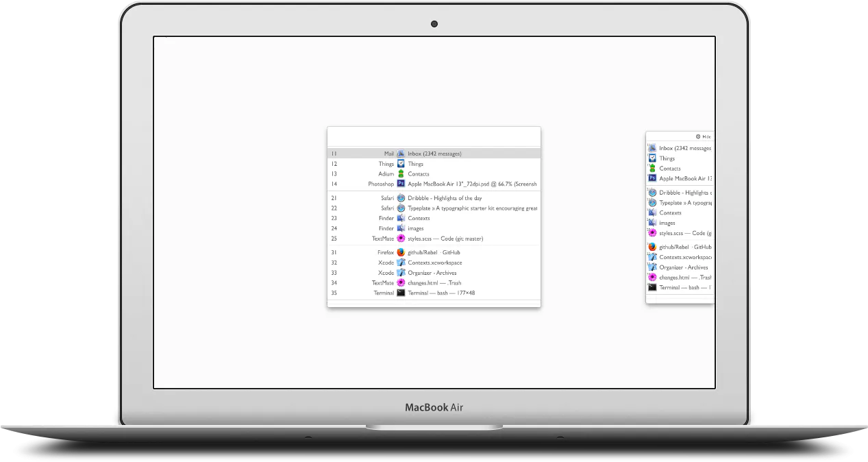Click 'Contexts' Finder text in right sidebar
868x462 pixels.
(x=670, y=212)
